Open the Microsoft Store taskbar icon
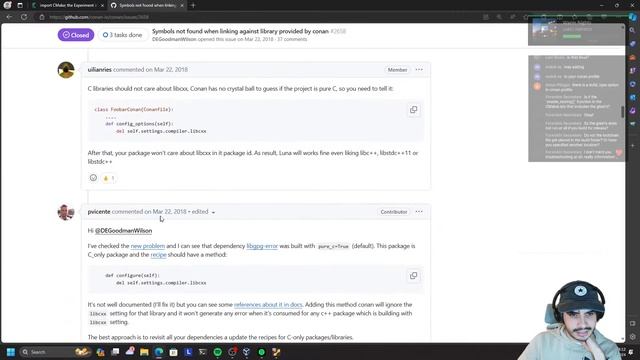 pyautogui.click(x=173, y=352)
